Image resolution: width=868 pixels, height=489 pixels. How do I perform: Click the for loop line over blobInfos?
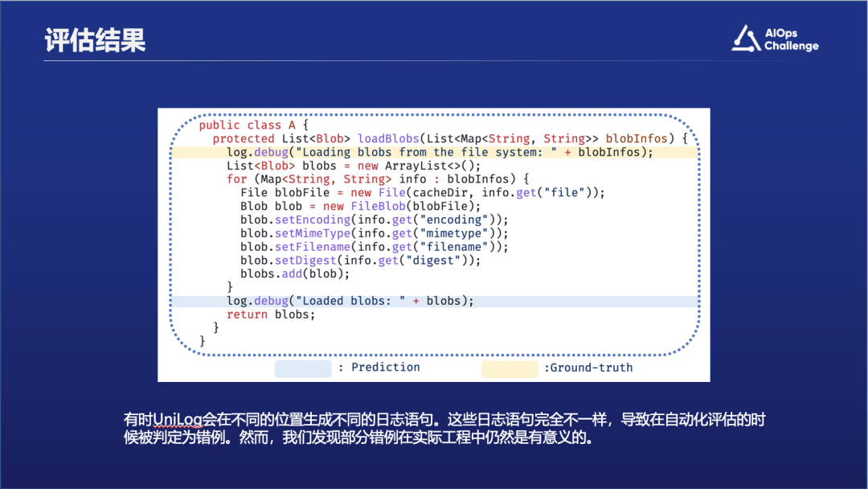point(378,179)
